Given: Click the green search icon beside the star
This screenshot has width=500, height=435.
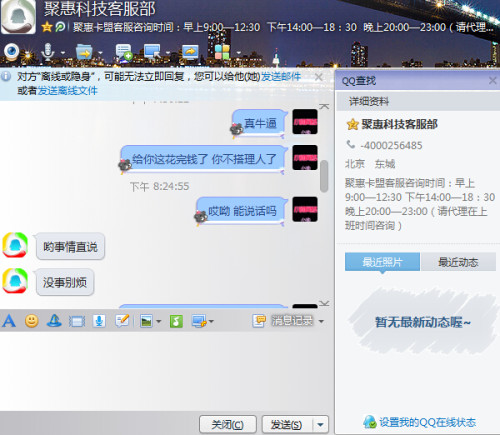Looking at the screenshot, I should point(60,27).
